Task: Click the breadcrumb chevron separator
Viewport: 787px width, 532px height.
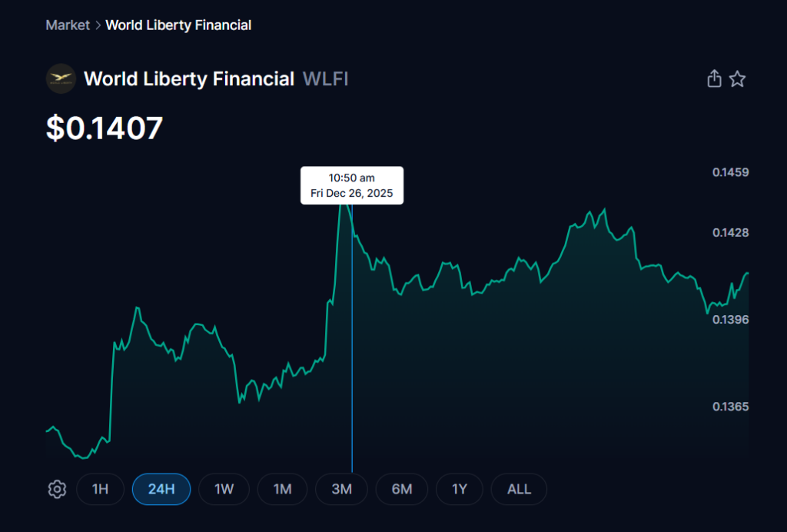Action: [x=98, y=25]
